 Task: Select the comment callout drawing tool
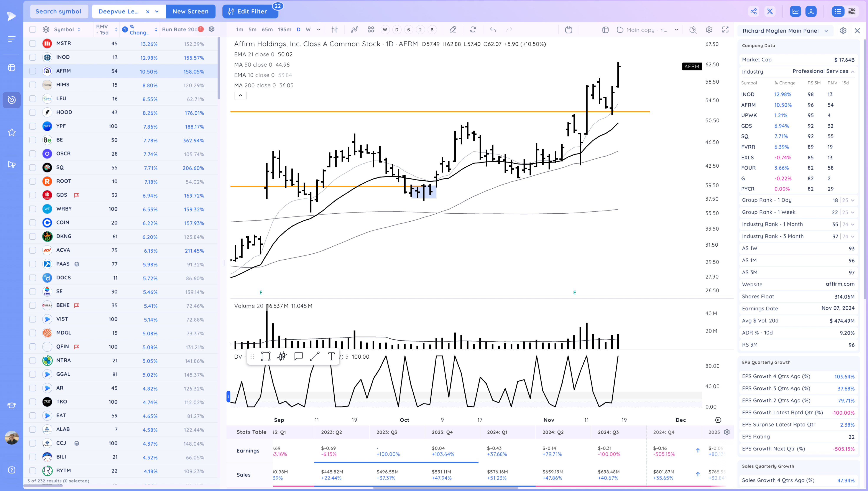coord(299,356)
